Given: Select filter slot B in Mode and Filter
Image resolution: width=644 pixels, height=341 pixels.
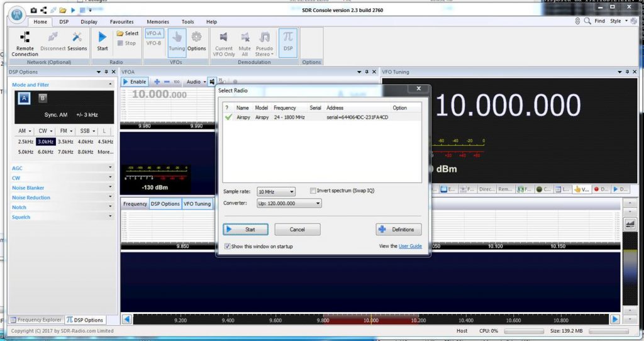Looking at the screenshot, I should (x=43, y=98).
